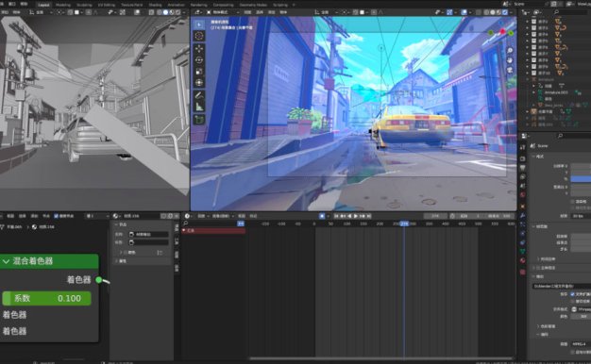Open the World properties tab
The width and height of the screenshot is (591, 364).
click(x=523, y=194)
